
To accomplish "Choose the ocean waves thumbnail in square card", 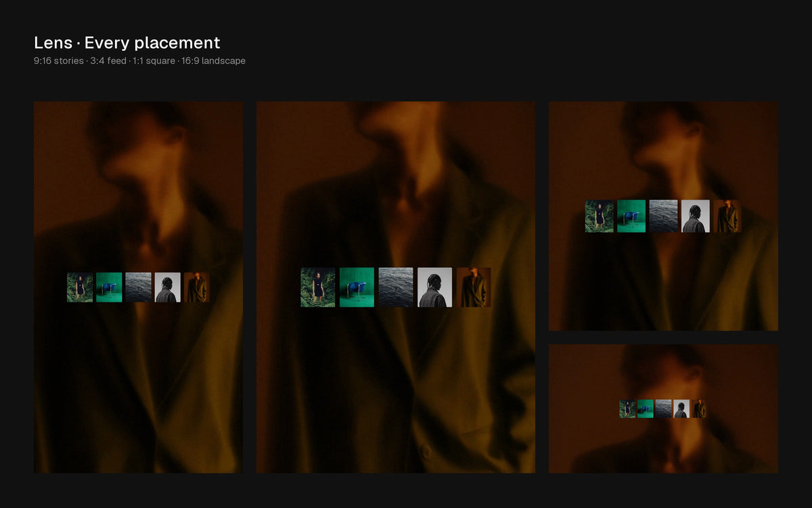I will pos(664,216).
